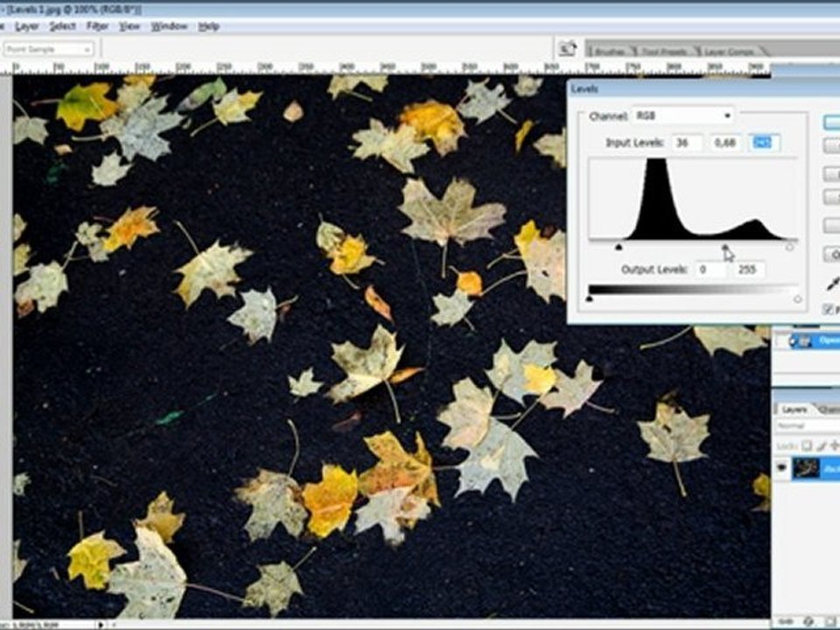Screen dimensions: 840x630
Task: Hide the Background layer with eye icon
Action: (x=781, y=468)
